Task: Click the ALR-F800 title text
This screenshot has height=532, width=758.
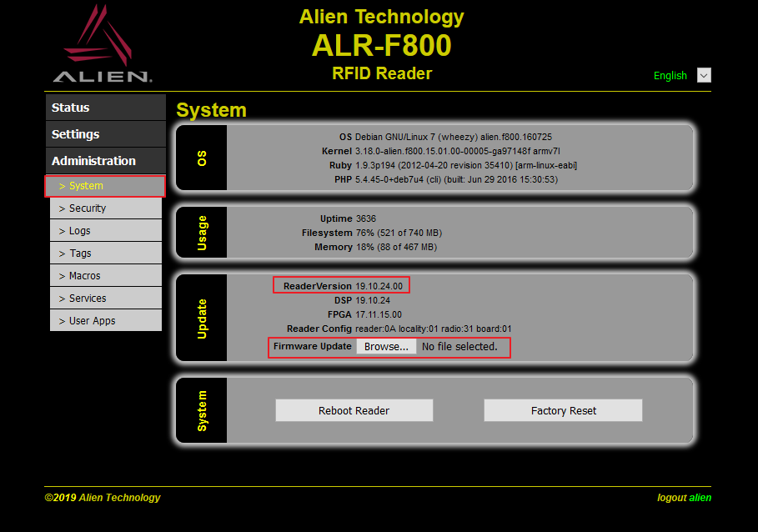Action: coord(382,45)
